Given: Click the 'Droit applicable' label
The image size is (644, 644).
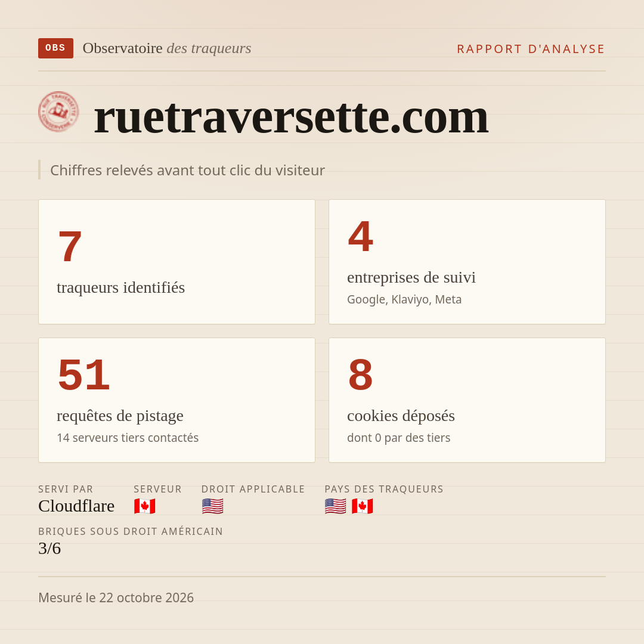Looking at the screenshot, I should click(x=253, y=489).
